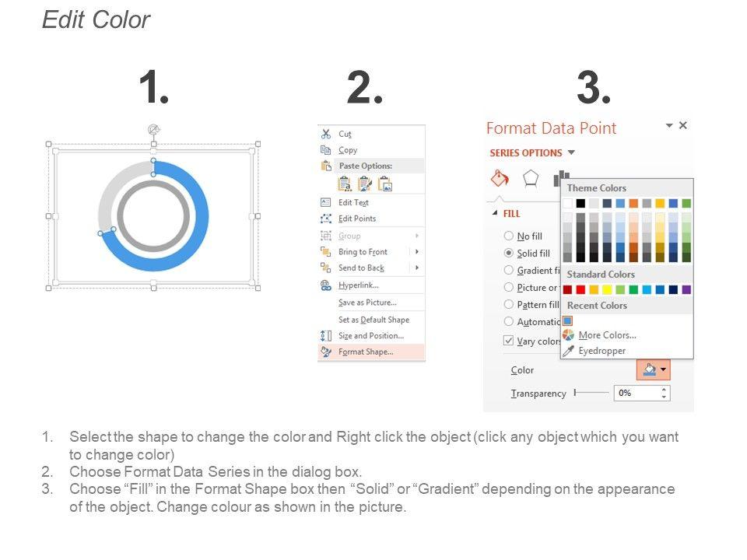Click the Transparency percentage field
Screen dimensions: 747x560
click(636, 394)
